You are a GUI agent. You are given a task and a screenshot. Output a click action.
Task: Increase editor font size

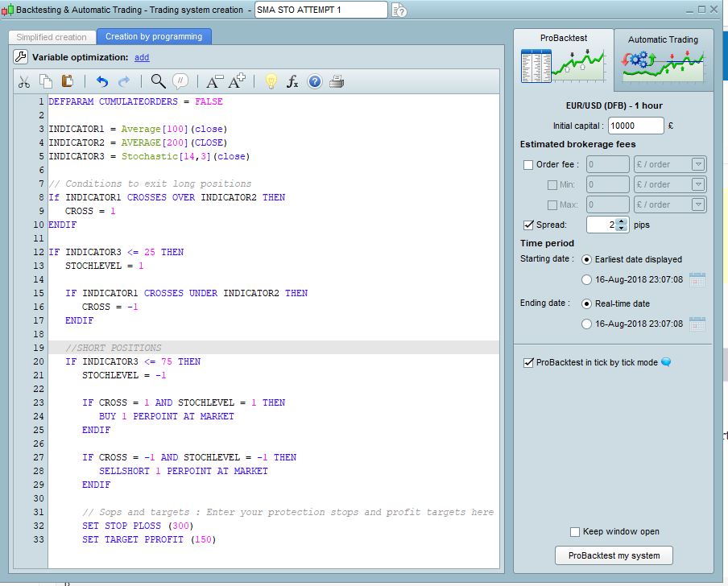click(238, 81)
